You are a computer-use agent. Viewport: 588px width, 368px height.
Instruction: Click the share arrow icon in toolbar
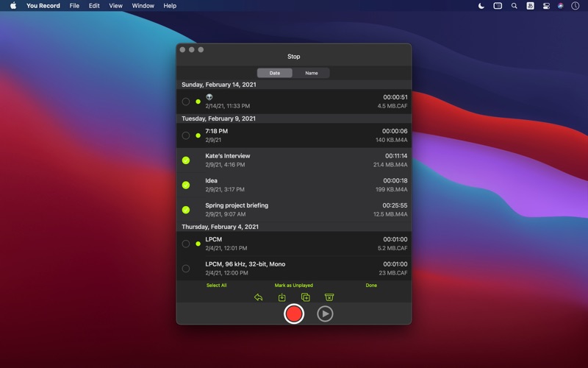[259, 297]
